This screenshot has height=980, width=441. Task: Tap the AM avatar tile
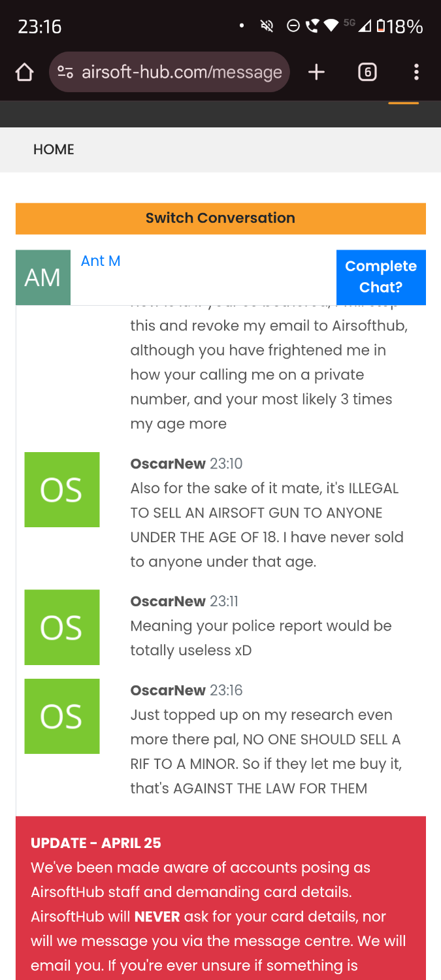(x=42, y=277)
